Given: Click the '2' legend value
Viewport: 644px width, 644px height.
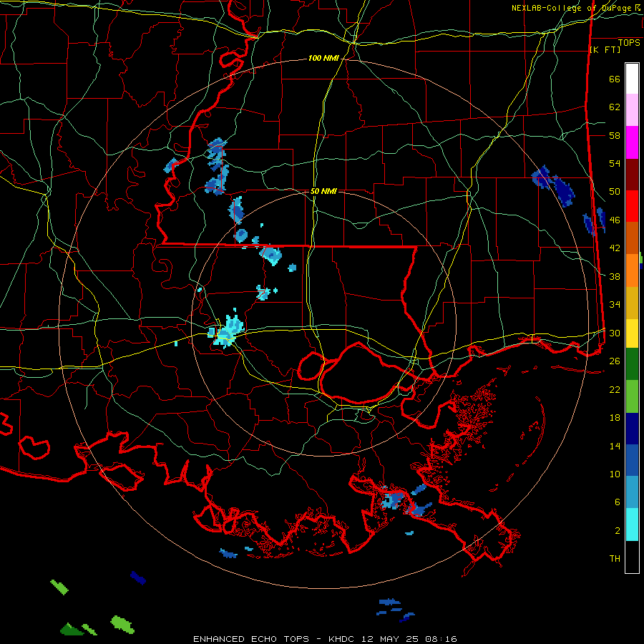Looking at the screenshot, I should (618, 531).
